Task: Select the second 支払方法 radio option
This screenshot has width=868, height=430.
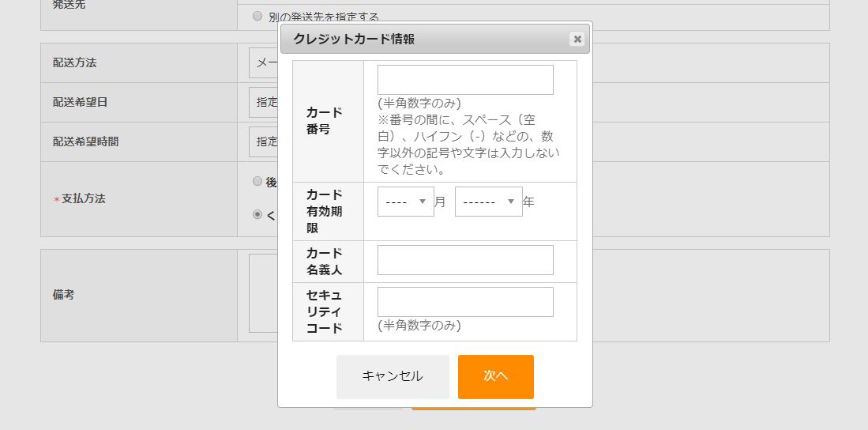Action: (257, 214)
